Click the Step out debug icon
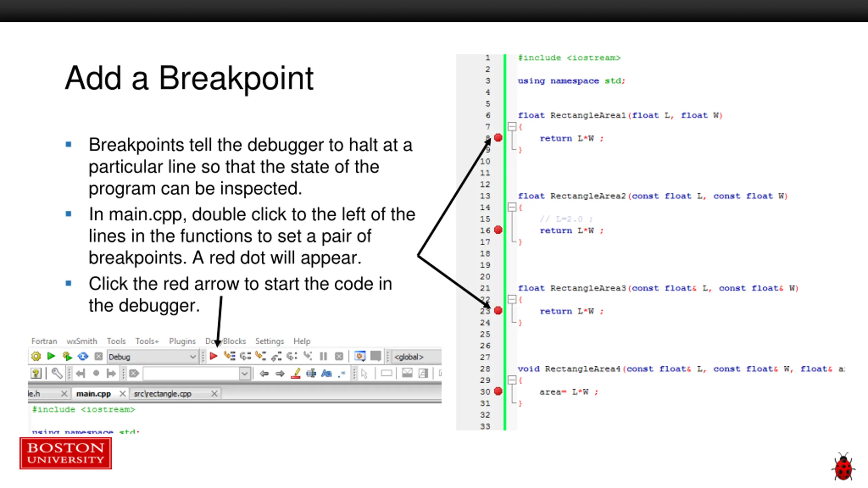The width and height of the screenshot is (868, 488). (276, 356)
